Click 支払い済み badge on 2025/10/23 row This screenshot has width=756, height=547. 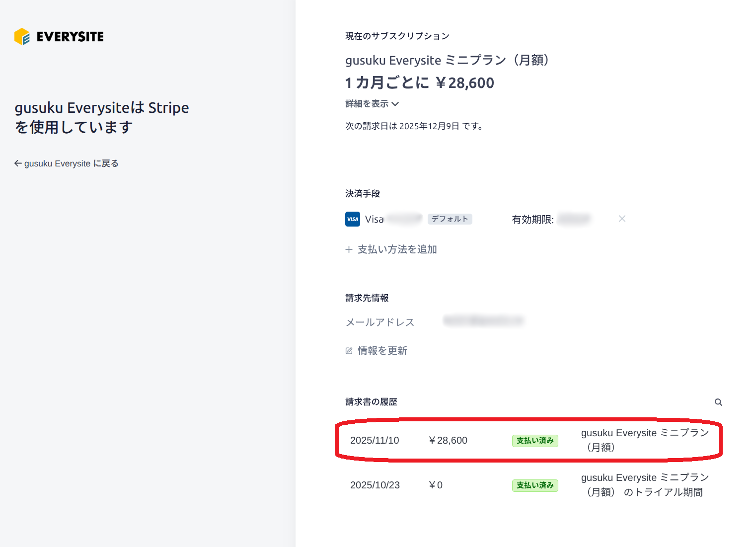pyautogui.click(x=535, y=485)
